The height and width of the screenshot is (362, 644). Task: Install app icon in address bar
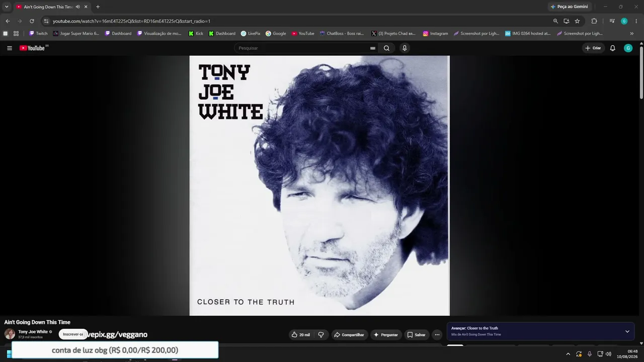[566, 21]
